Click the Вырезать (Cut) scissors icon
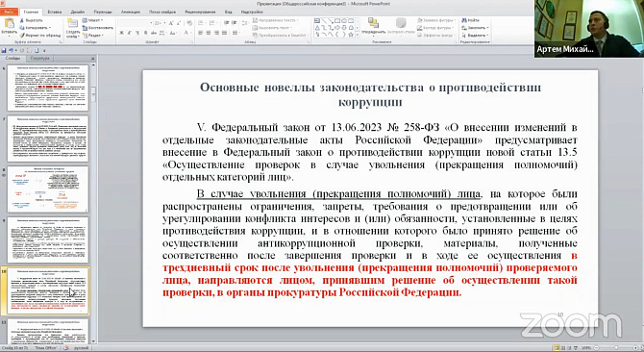 point(22,20)
